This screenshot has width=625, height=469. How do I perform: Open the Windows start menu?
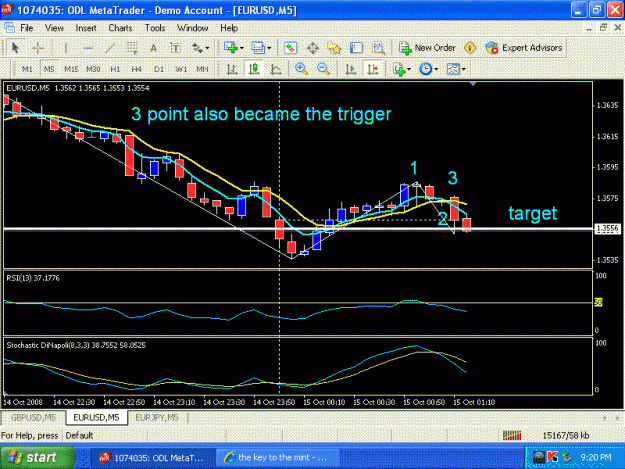pyautogui.click(x=37, y=457)
